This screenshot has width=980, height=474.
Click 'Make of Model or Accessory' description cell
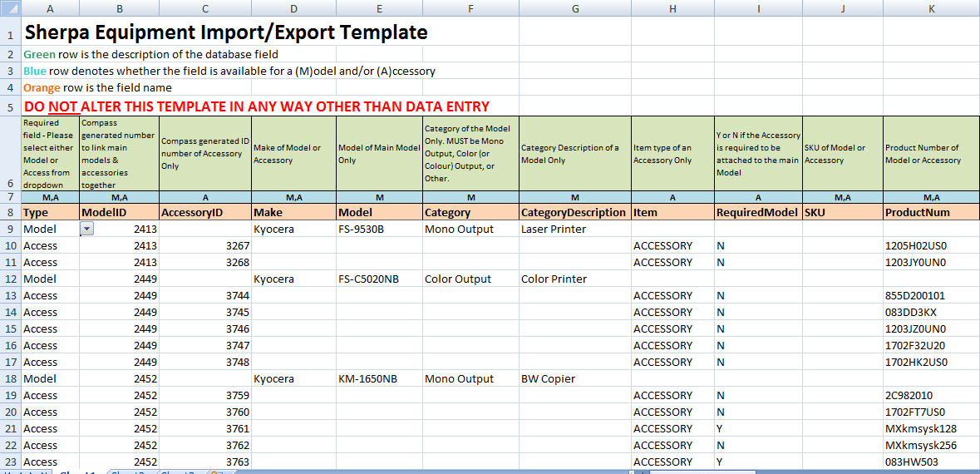(293, 153)
